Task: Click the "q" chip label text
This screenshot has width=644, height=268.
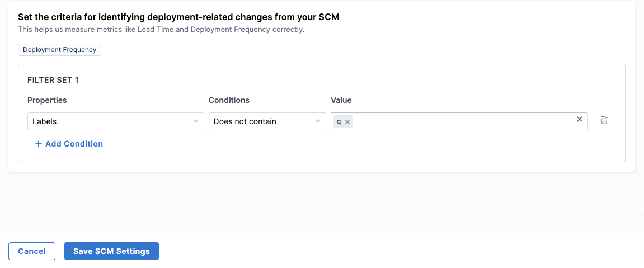Action: pyautogui.click(x=339, y=122)
